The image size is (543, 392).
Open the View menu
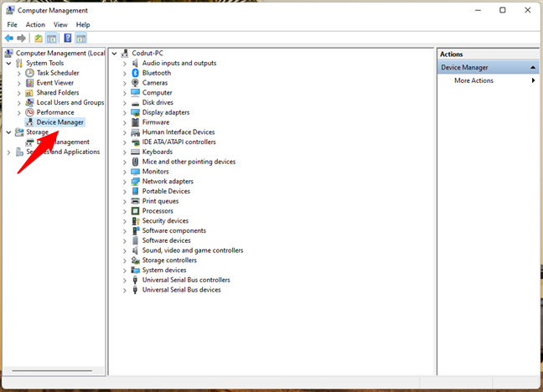point(60,24)
